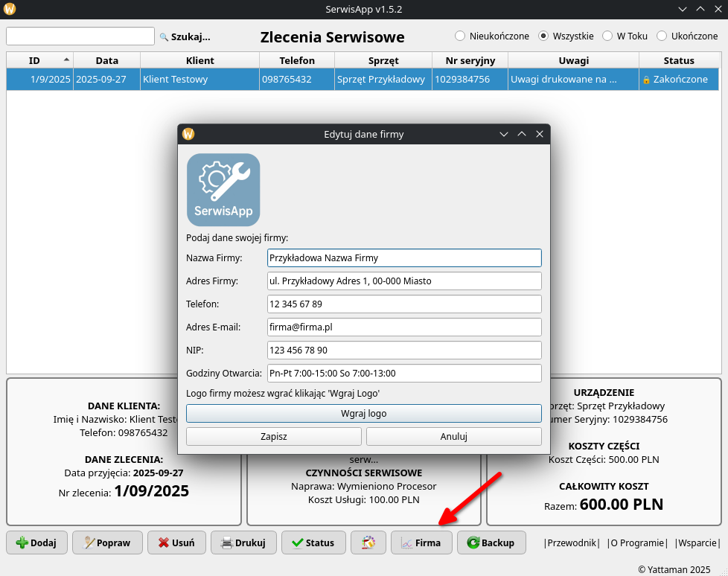The image size is (728, 576).
Task: Open Drukuj print function
Action: pyautogui.click(x=243, y=543)
